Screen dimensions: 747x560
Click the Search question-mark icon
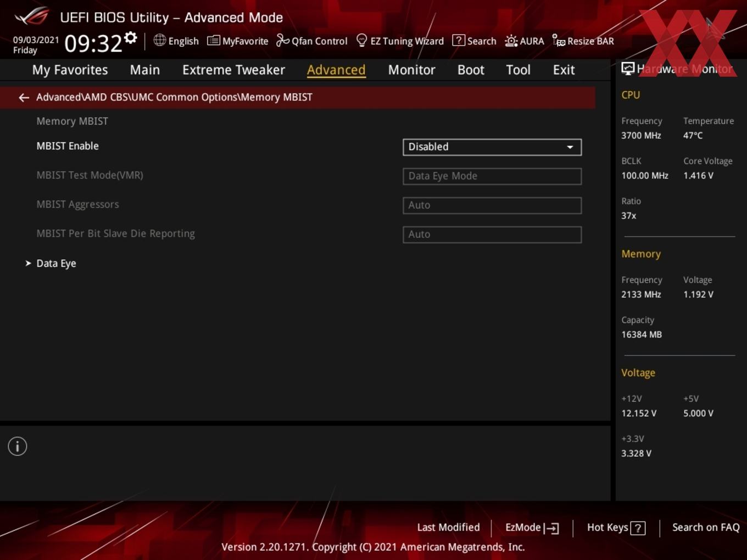(458, 40)
